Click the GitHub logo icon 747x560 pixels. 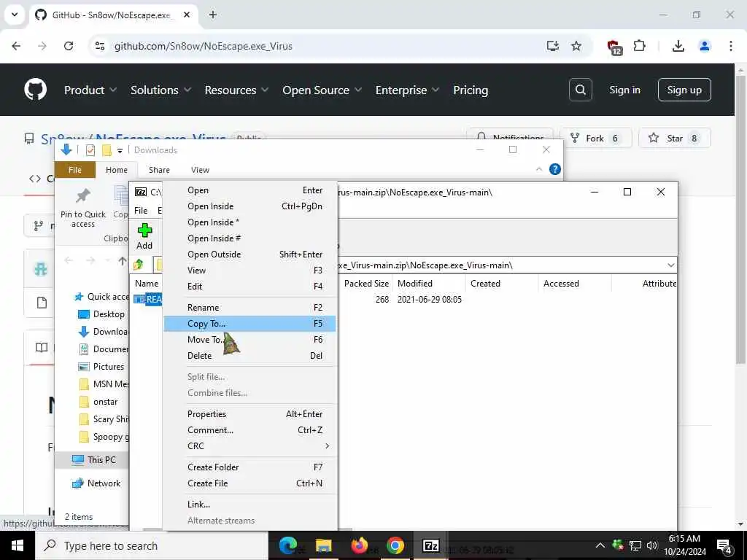click(36, 90)
